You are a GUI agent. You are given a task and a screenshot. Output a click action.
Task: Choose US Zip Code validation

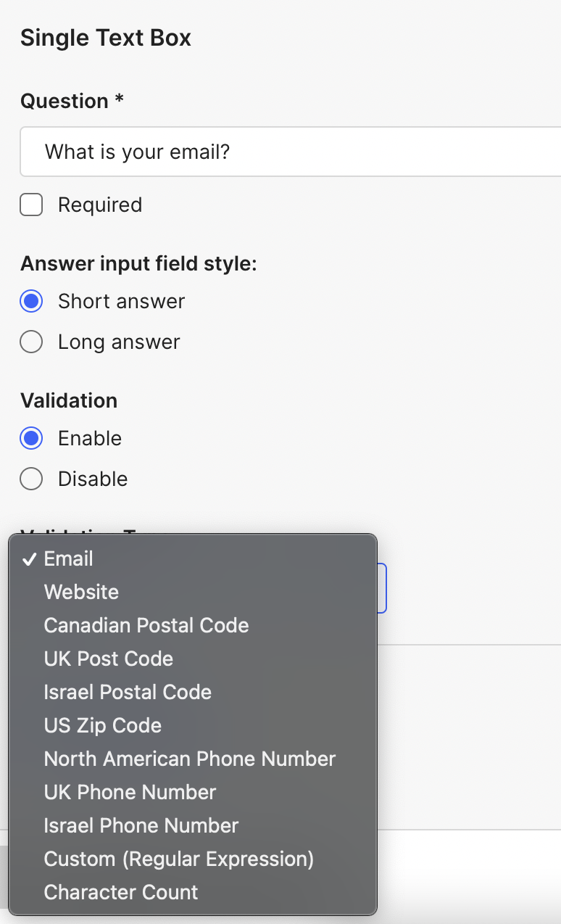[102, 725]
